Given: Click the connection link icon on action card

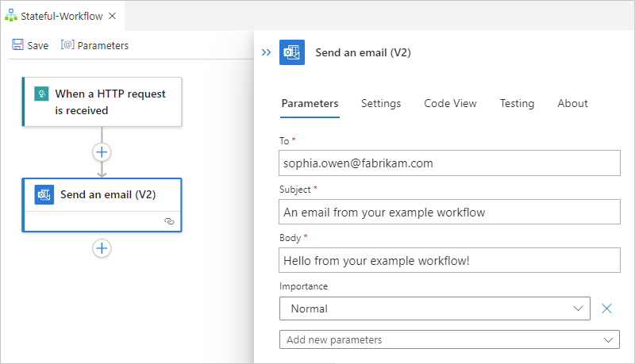Looking at the screenshot, I should [x=169, y=222].
